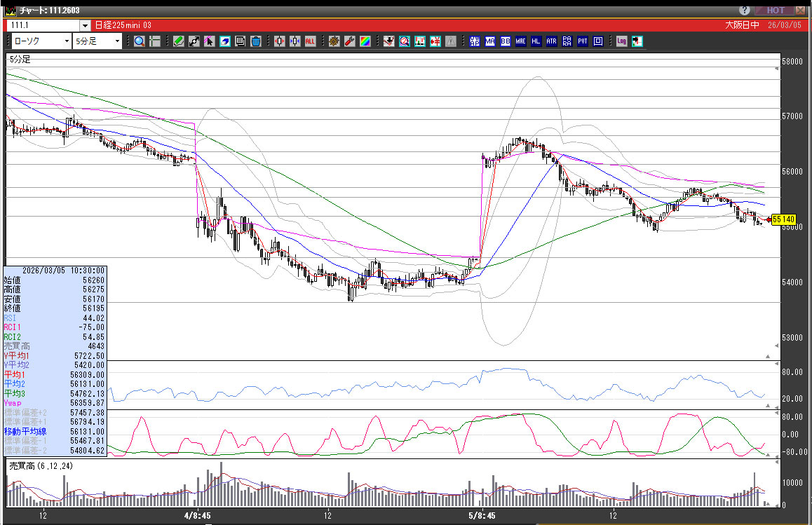Viewport: 812px width, 525px height.
Task: Click the magnifier zoom tool icon
Action: click(x=139, y=41)
